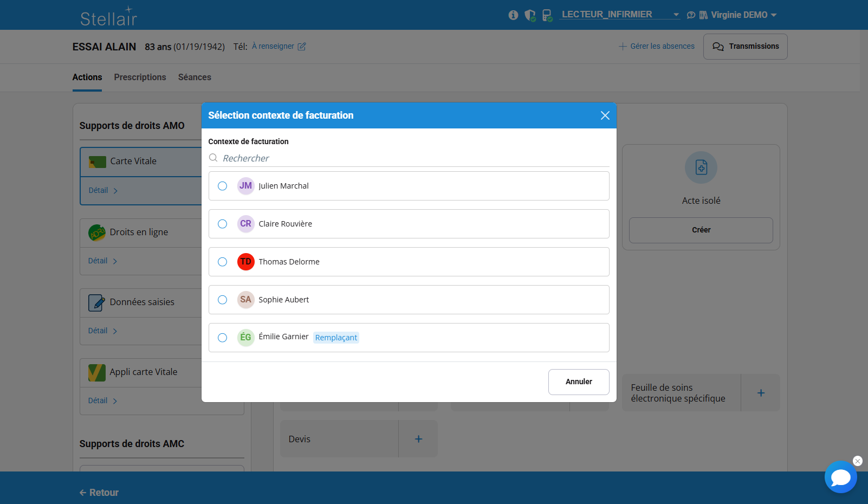The width and height of the screenshot is (868, 504).
Task: Expand Virginie DEMO user menu
Action: point(744,15)
